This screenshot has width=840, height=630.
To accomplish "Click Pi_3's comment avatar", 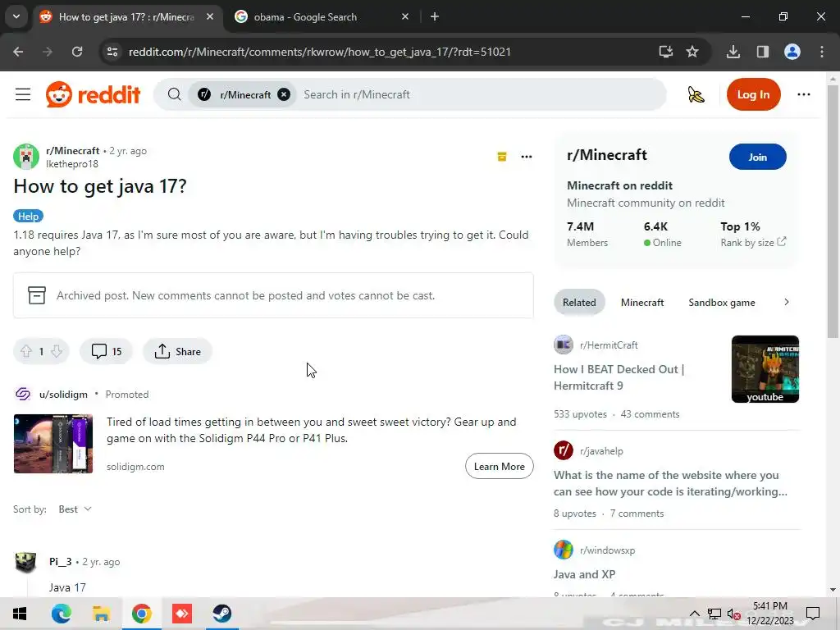I will (25, 563).
